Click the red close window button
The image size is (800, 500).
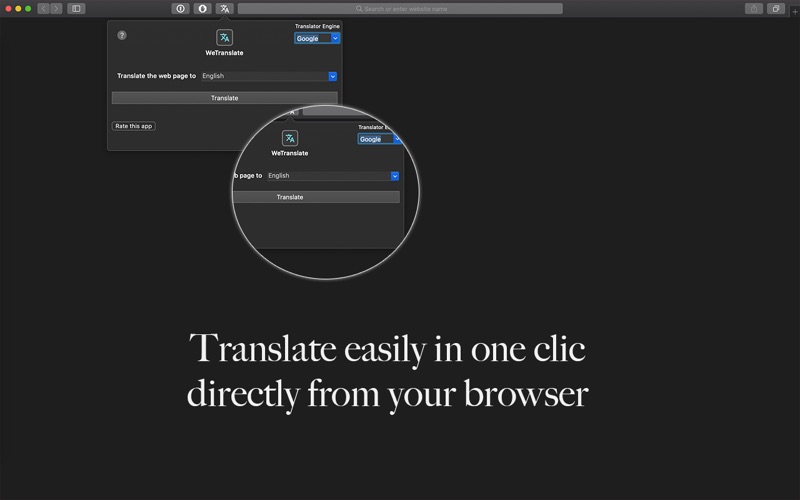click(x=8, y=9)
